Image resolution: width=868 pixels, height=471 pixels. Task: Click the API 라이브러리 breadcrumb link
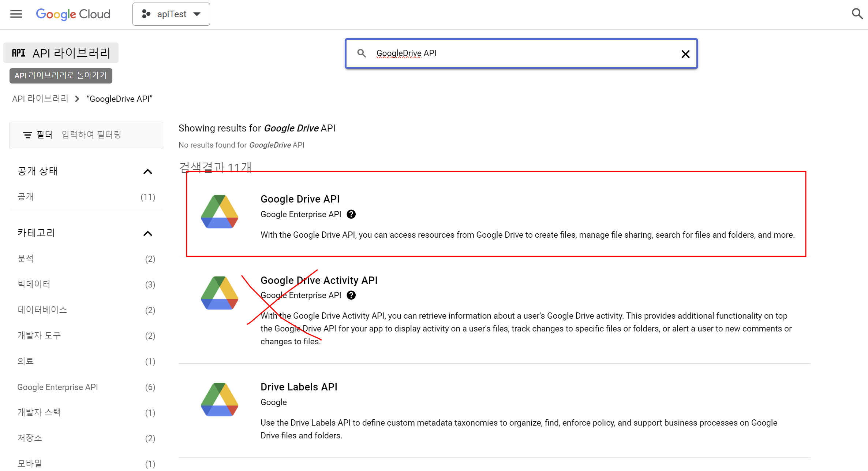pos(40,99)
